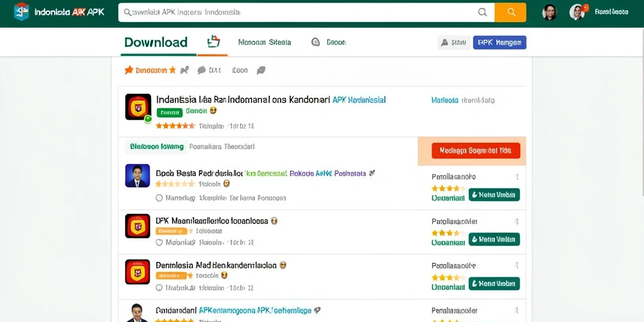The width and height of the screenshot is (644, 322).
Task: Click star rating in Boob Besta row right
Action: pos(448,189)
